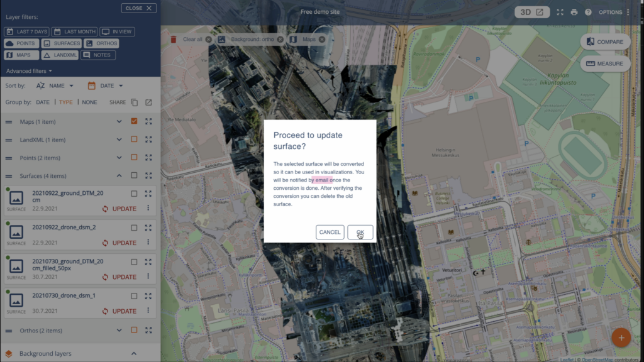Copy the share link icon
This screenshot has height=362, width=644.
135,102
